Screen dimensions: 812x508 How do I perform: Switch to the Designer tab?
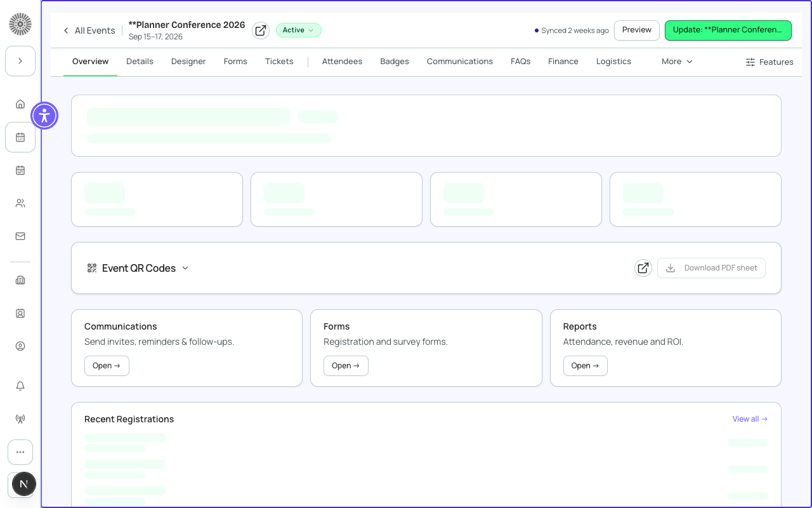[x=188, y=62]
